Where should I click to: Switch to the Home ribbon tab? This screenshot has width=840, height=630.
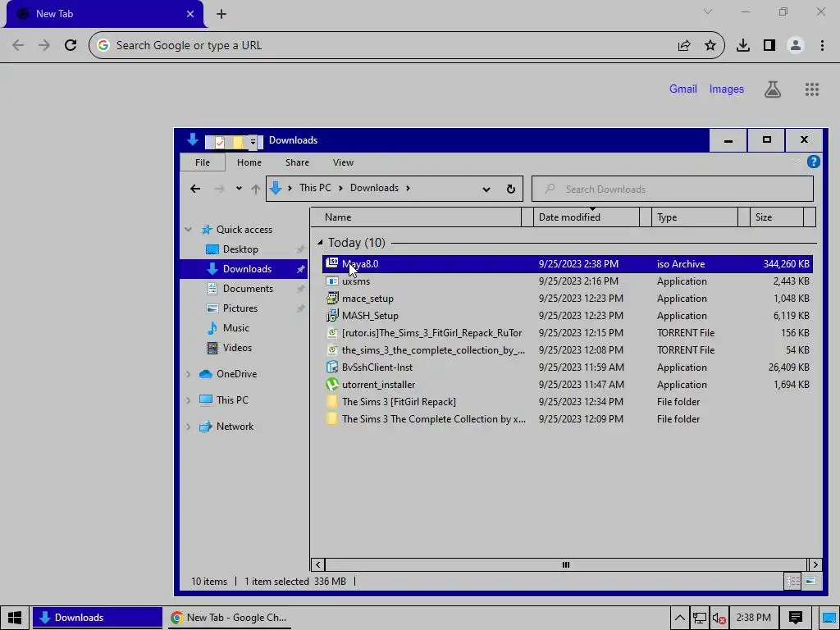[x=249, y=162]
